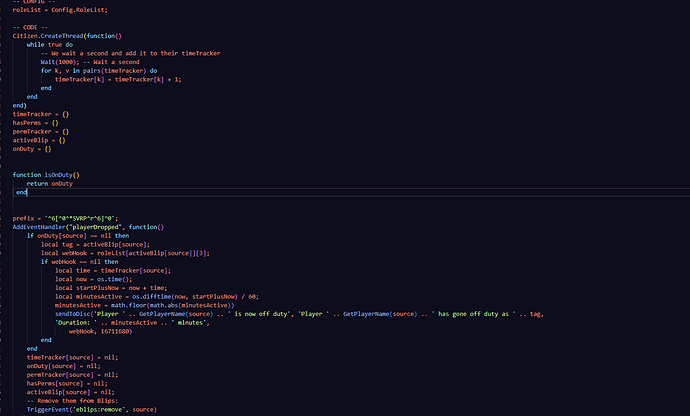Click the 'if webHook ~= nil then' condition
Image resolution: width=690 pixels, height=416 pixels.
(x=86, y=262)
